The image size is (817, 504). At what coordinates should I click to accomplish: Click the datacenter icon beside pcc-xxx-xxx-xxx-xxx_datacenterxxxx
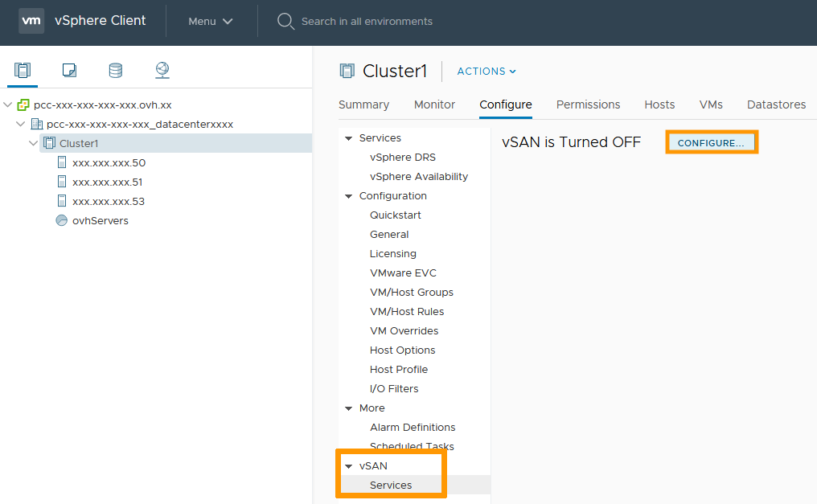coord(36,124)
